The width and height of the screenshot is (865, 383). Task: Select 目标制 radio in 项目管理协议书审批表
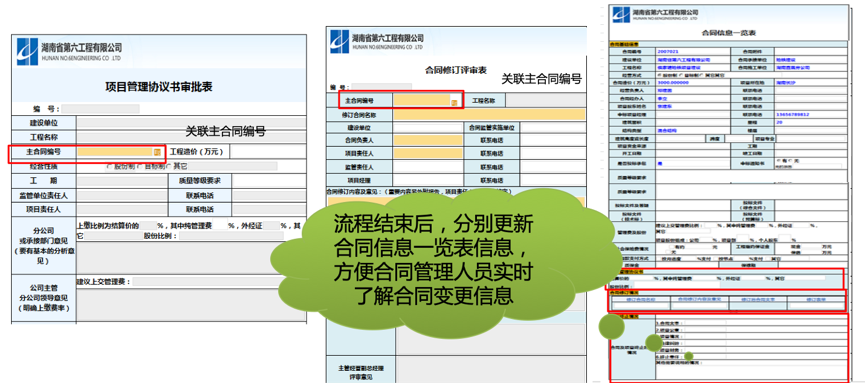(139, 166)
